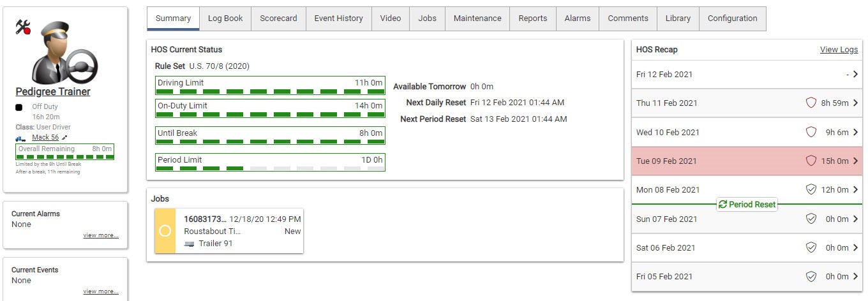Expand the Sun 07 Feb 2021 row chevron

point(855,219)
